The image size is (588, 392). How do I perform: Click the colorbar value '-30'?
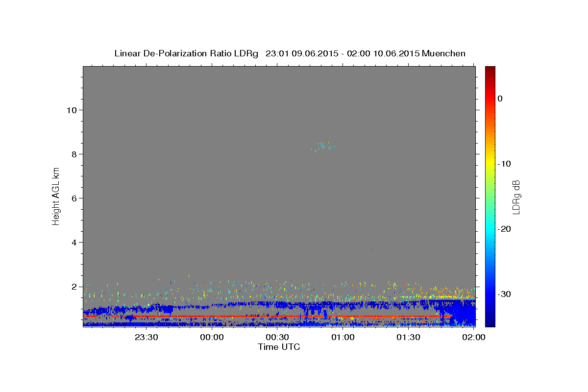coord(505,294)
